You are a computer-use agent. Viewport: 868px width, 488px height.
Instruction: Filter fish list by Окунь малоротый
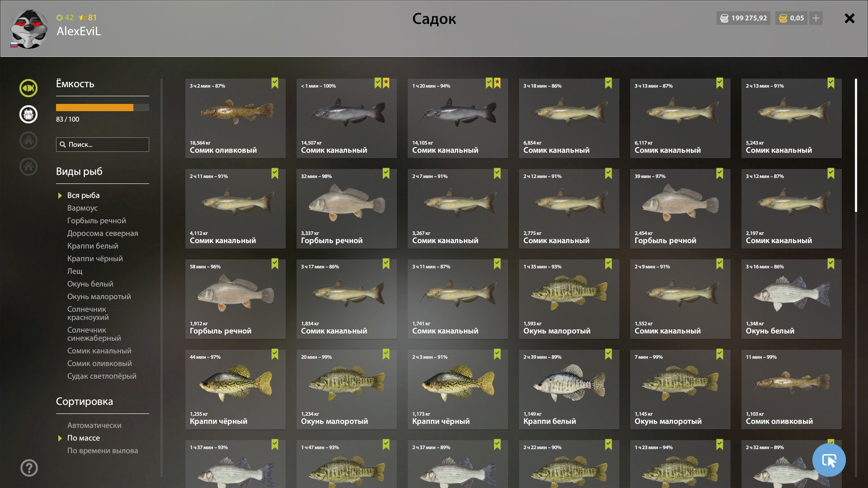99,296
